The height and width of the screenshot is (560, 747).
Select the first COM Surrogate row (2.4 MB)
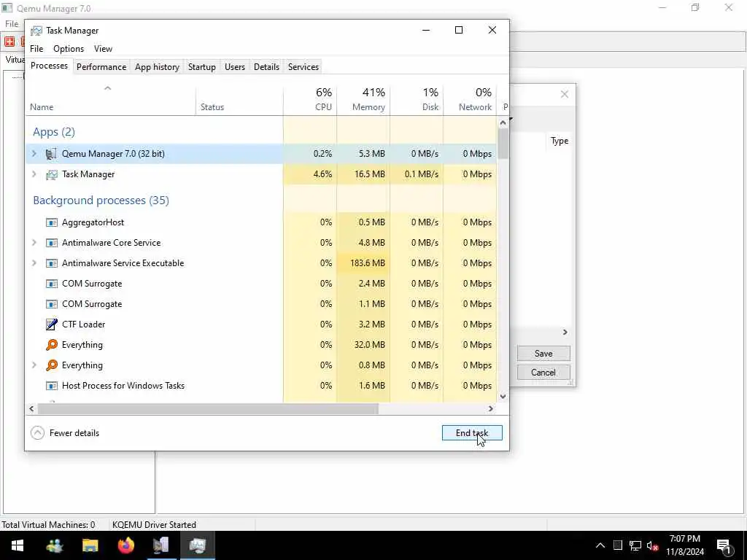[x=261, y=284]
